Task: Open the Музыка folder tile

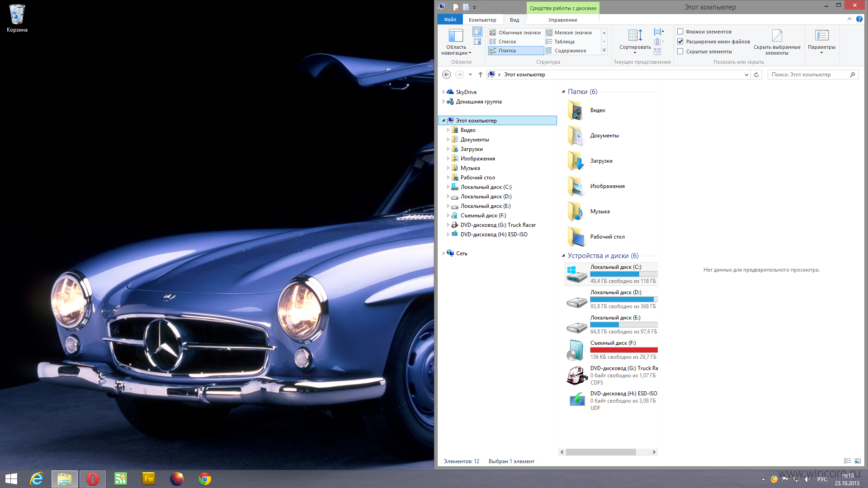Action: [610, 211]
